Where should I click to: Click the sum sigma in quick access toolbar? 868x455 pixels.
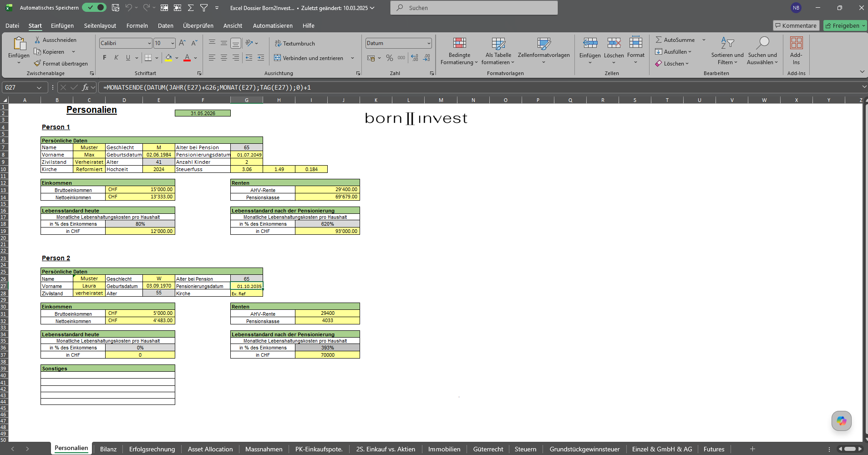(191, 8)
